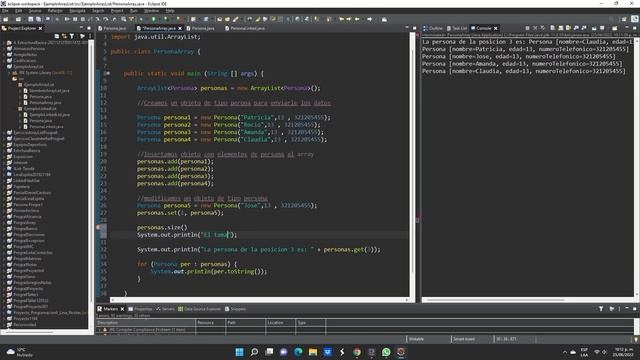Open File Explorer from the taskbar
Viewport: 640px width, 360px height.
point(313,352)
